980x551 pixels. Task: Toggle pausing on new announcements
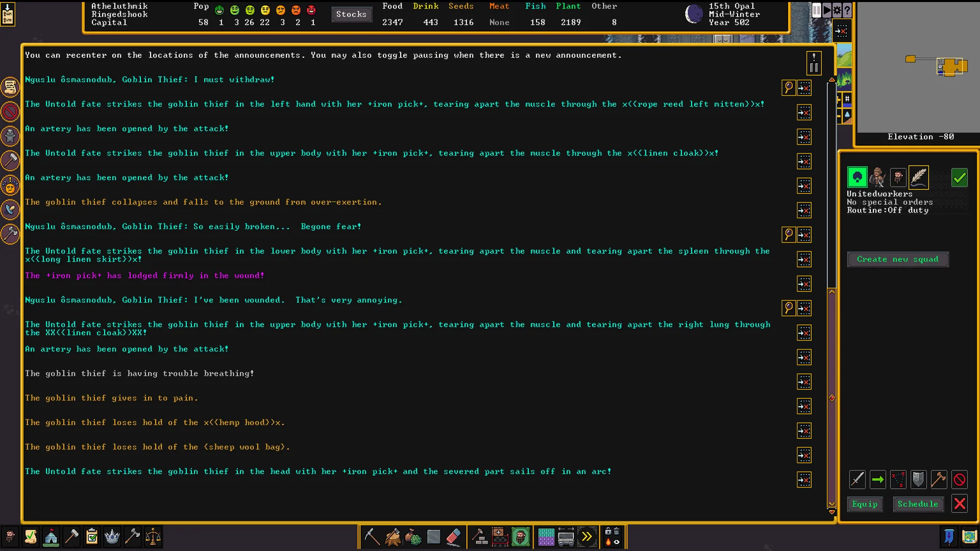(x=814, y=63)
